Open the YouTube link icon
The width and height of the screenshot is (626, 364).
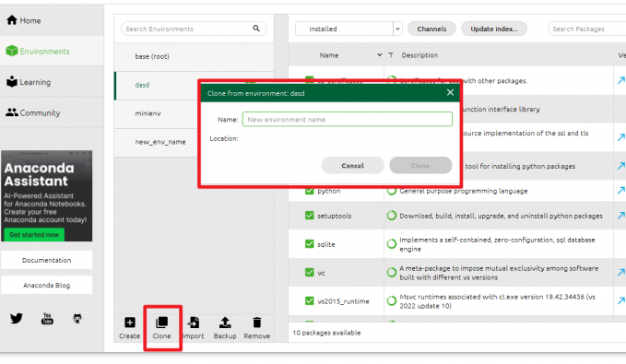[47, 319]
